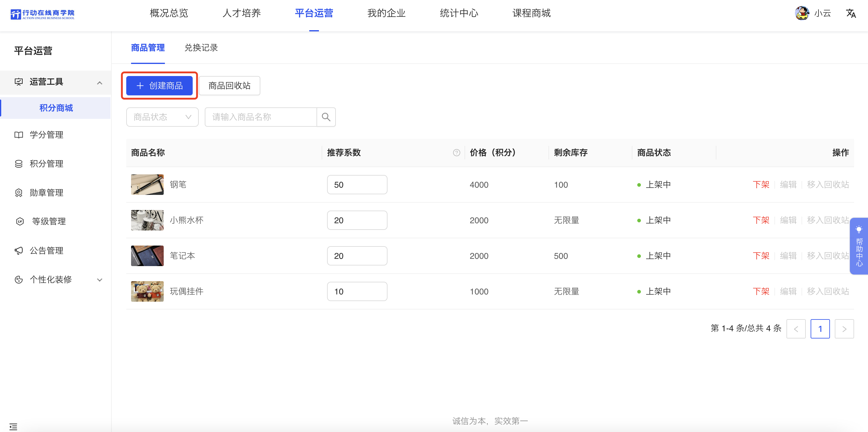Click the 勋章管理 medal icon
Screen dimensions: 868x432
tap(19, 193)
